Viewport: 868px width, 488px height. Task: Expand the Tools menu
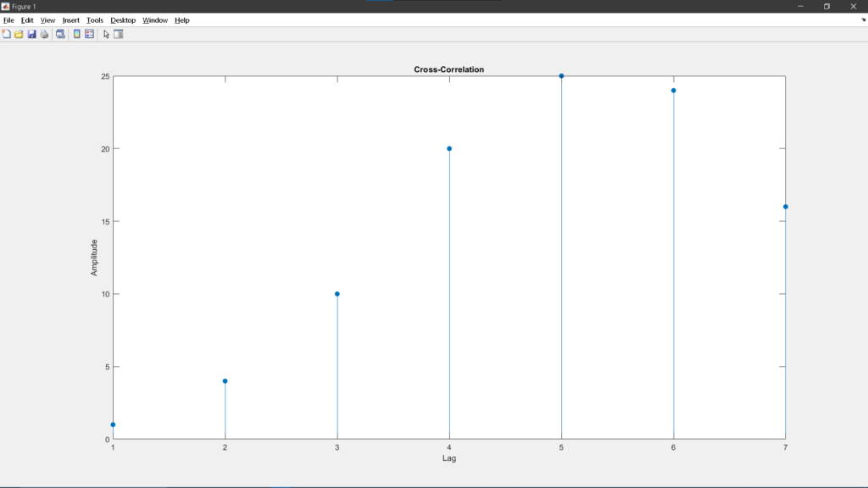coord(95,19)
